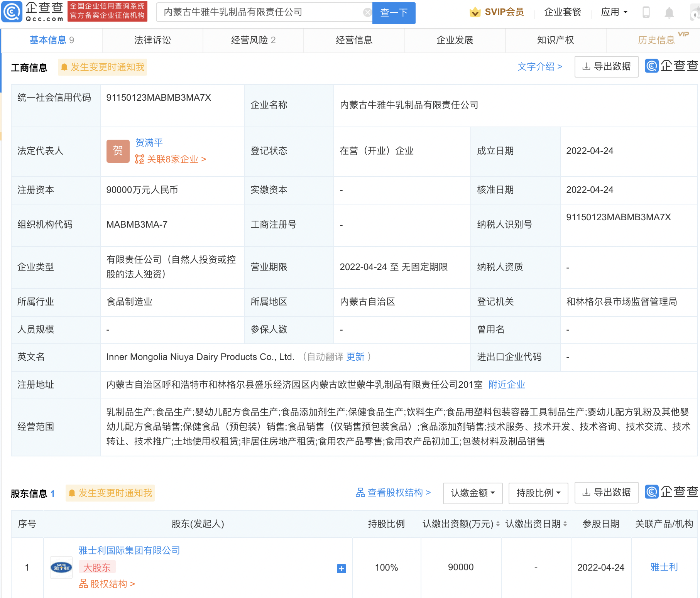Open 贺满平 profile link
Screen dimensions: 700x598
(149, 143)
